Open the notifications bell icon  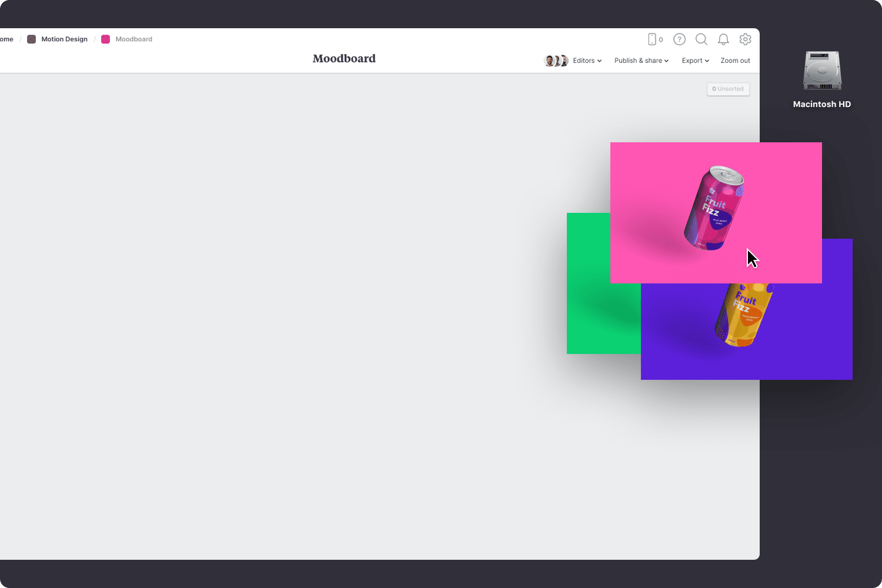coord(723,39)
